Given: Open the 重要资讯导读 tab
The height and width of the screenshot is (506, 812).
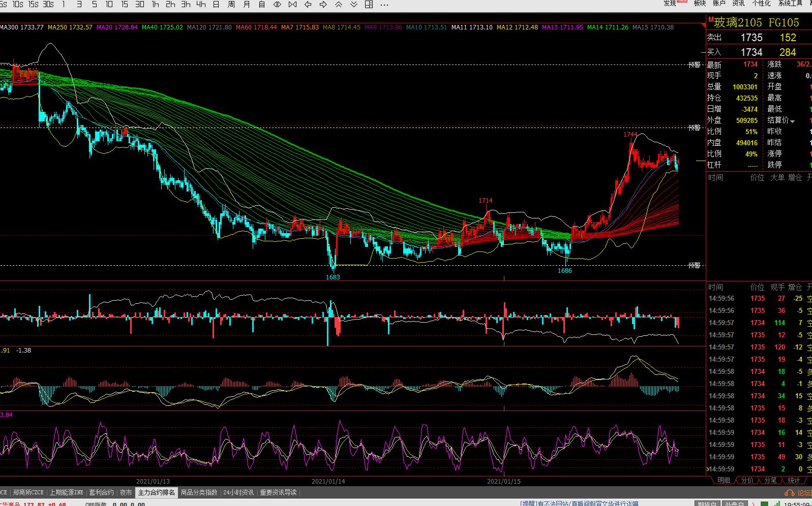Looking at the screenshot, I should (x=279, y=492).
